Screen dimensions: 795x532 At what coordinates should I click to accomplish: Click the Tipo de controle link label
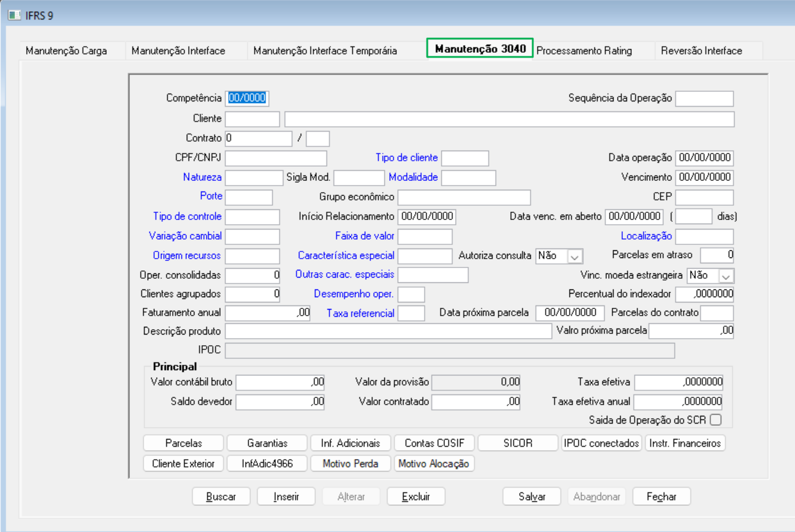pyautogui.click(x=187, y=216)
